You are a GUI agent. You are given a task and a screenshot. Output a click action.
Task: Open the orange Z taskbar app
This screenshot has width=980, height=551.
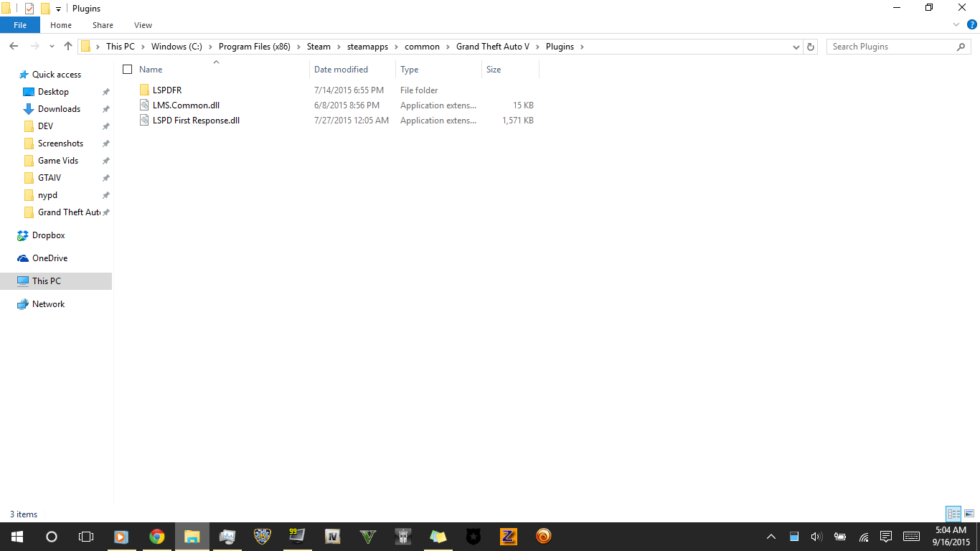click(x=508, y=537)
